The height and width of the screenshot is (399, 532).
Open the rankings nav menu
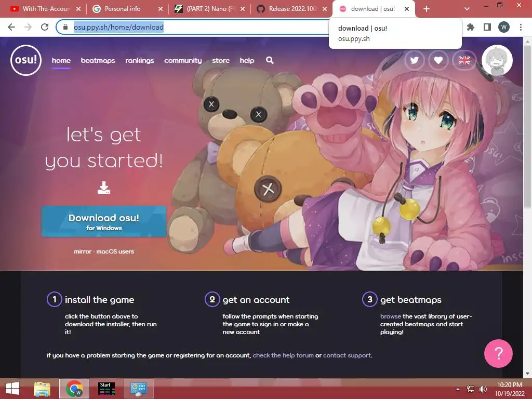(x=139, y=60)
